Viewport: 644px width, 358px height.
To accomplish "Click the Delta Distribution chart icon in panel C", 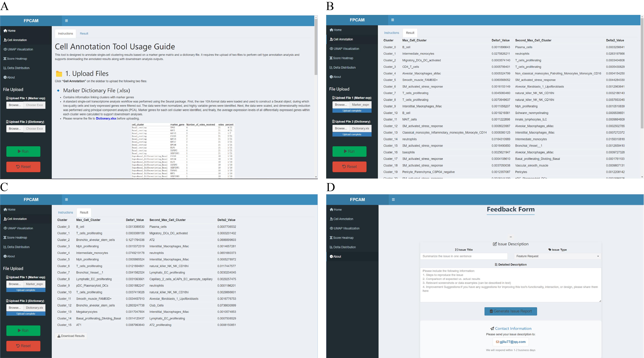I will tap(5, 247).
